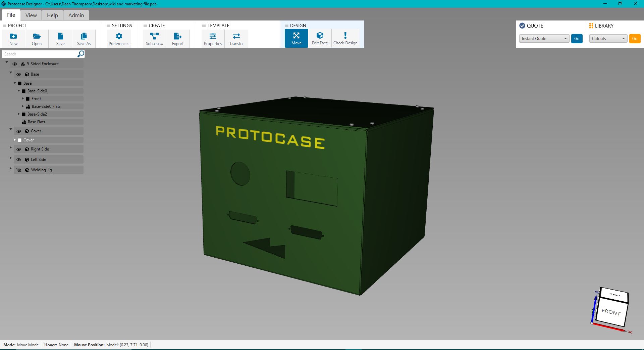Toggle visibility of 5-Sided Enclosure

pyautogui.click(x=15, y=64)
